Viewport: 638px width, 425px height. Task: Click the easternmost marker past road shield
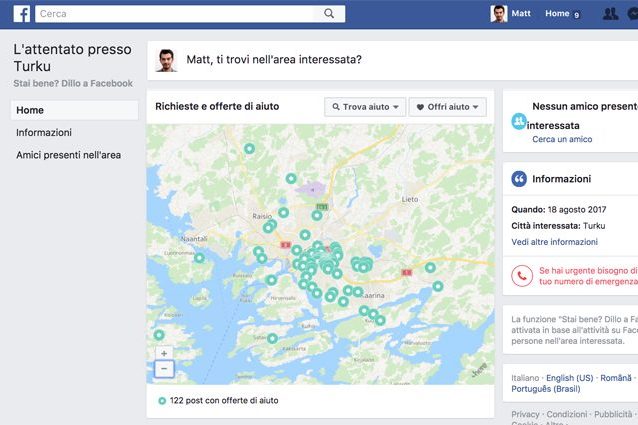(x=438, y=286)
